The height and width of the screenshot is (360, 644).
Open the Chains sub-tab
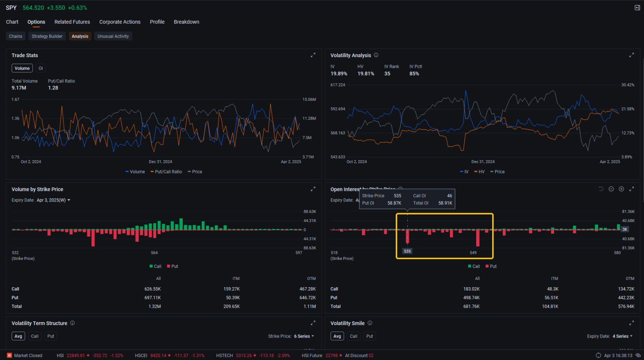pyautogui.click(x=16, y=36)
